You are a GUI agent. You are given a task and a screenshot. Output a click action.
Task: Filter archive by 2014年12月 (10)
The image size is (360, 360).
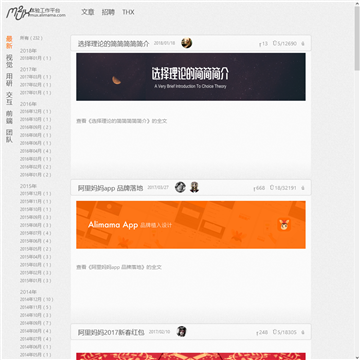pos(36,299)
